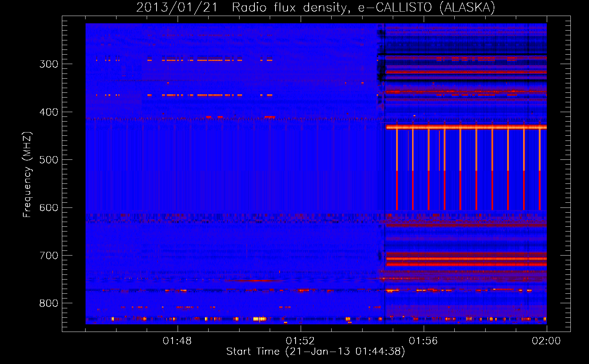
Task: Click the "Frequency (MHZ)" y-axis label
Action: pos(27,175)
